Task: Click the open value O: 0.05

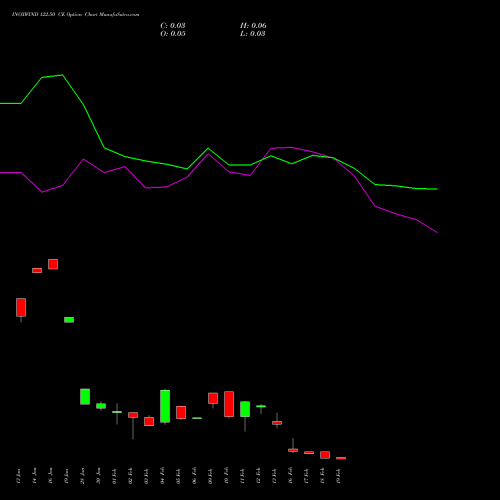Action: (173, 34)
